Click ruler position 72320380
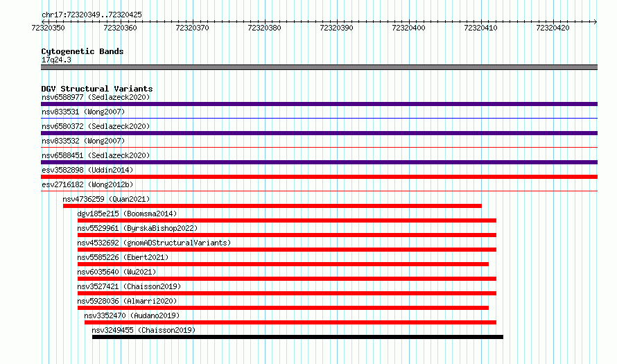Screen dimensions: 617x364 [x=264, y=28]
